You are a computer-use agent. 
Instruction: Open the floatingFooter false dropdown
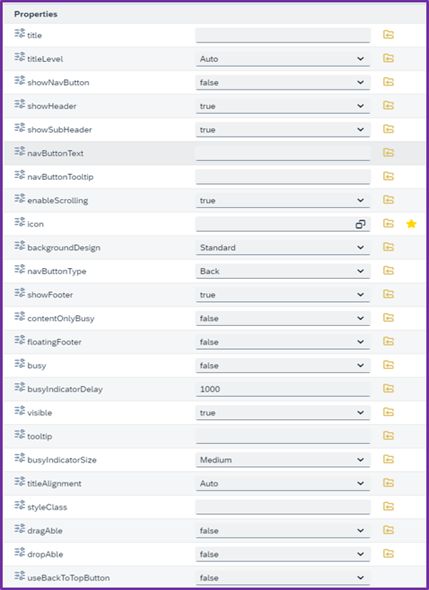pyautogui.click(x=283, y=342)
